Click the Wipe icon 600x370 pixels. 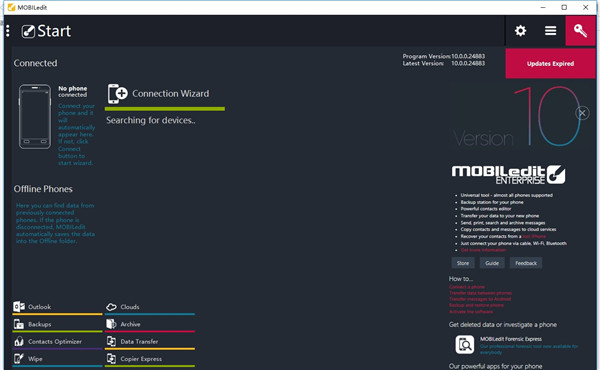point(19,359)
